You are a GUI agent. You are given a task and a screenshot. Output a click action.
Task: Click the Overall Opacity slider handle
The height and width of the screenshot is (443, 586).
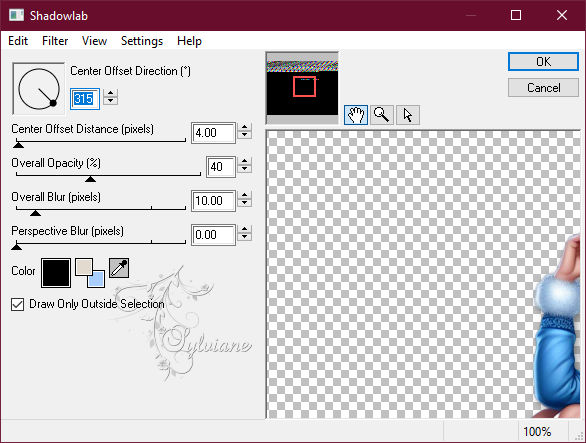[90, 179]
